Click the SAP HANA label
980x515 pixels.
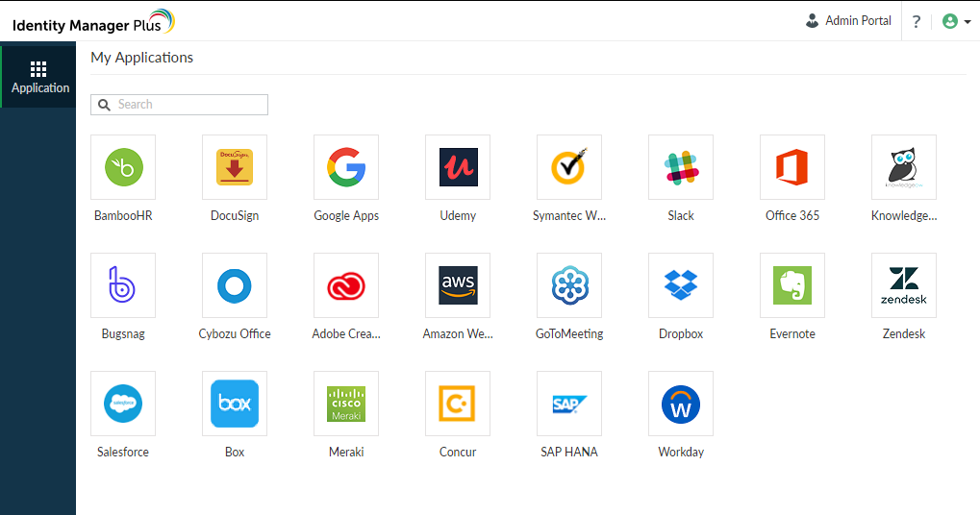569,452
